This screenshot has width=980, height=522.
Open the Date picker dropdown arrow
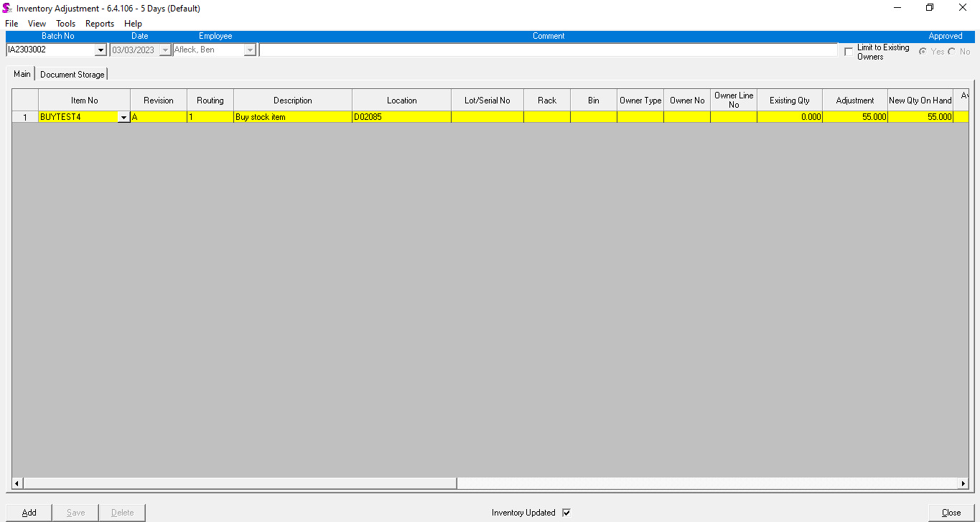pyautogui.click(x=165, y=50)
